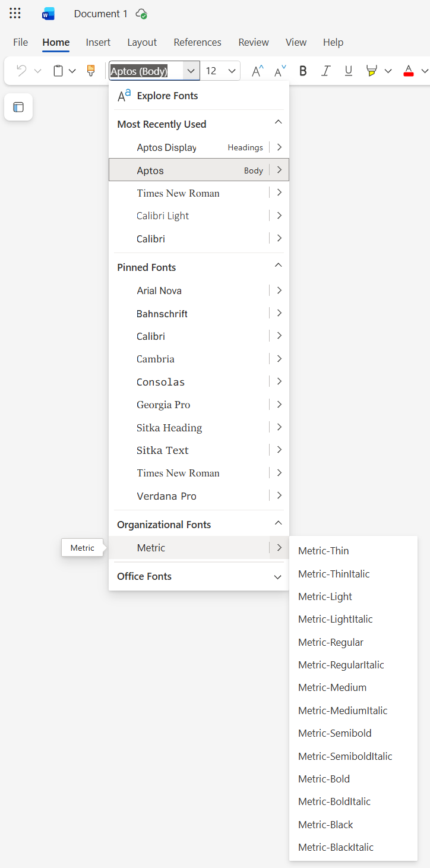The height and width of the screenshot is (868, 430).
Task: Toggle Italic formatting
Action: 325,71
